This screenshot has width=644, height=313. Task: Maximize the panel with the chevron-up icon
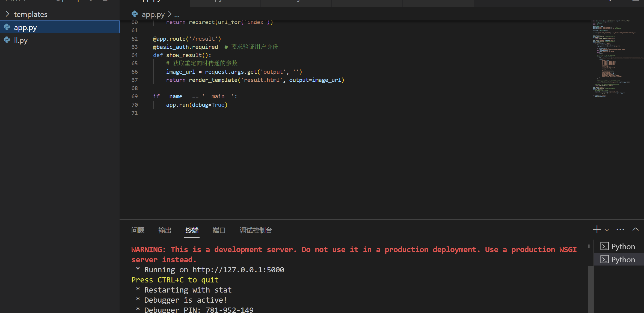(x=635, y=229)
